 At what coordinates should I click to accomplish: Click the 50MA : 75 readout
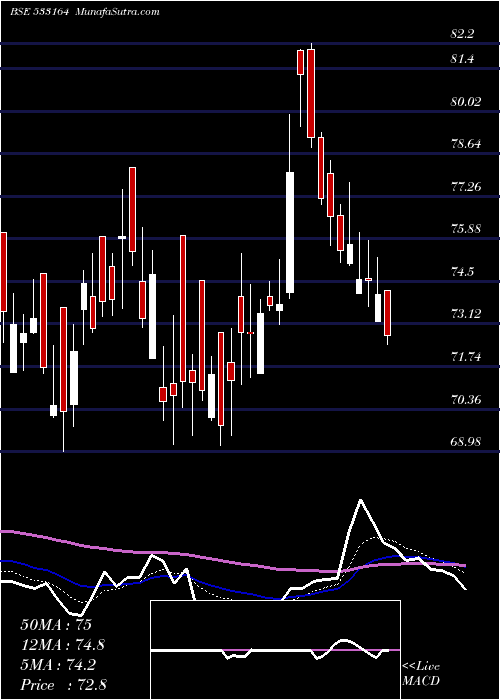[x=56, y=625]
